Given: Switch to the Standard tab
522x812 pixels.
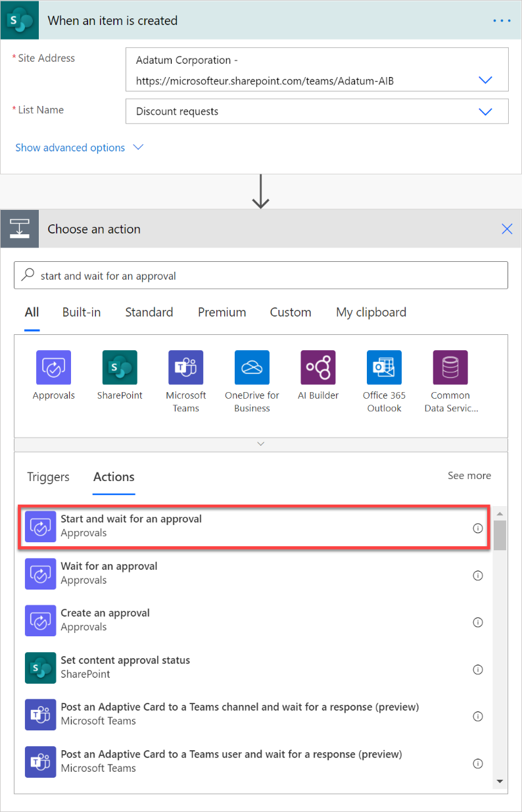Looking at the screenshot, I should tap(149, 313).
